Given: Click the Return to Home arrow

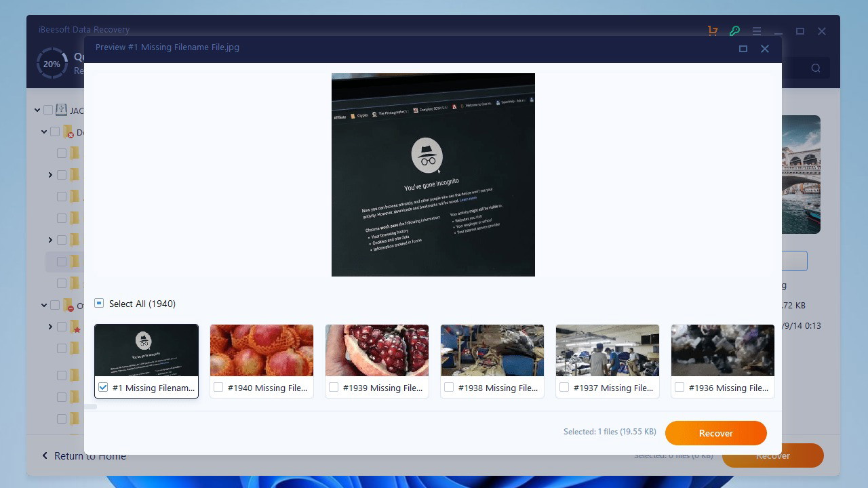Looking at the screenshot, I should tap(45, 455).
